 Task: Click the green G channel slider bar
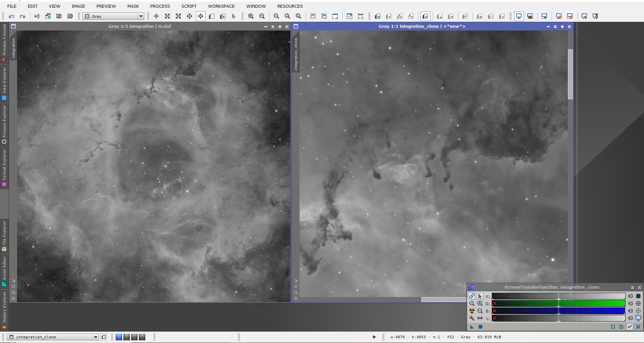tap(558, 303)
